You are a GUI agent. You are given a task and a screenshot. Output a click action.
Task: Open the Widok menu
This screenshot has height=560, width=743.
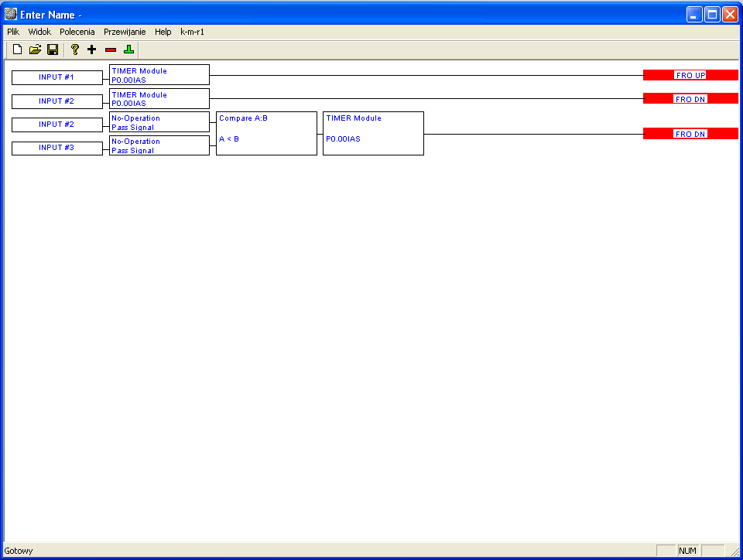[x=39, y=32]
